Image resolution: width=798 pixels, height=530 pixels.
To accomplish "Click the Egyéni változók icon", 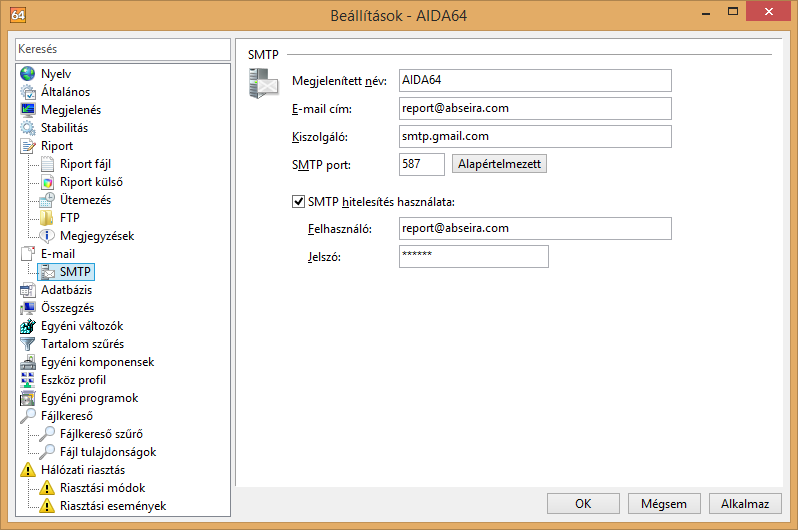I will [28, 326].
